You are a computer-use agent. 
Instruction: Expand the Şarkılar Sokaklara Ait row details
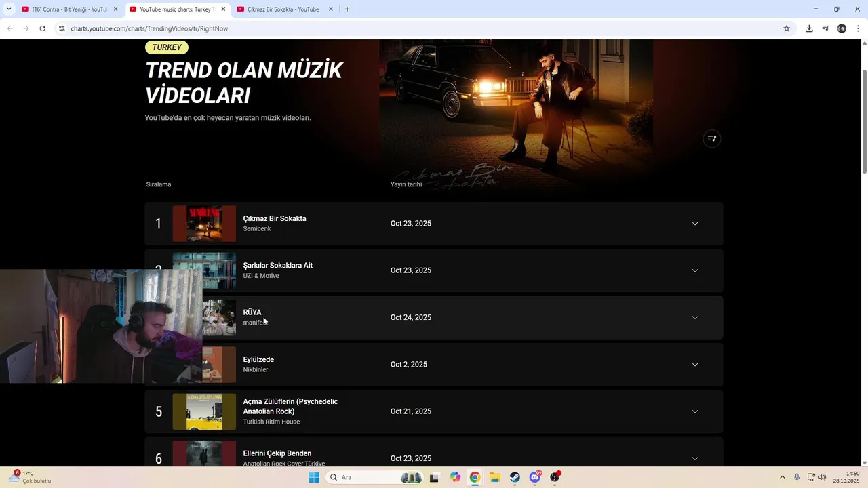tap(695, 270)
